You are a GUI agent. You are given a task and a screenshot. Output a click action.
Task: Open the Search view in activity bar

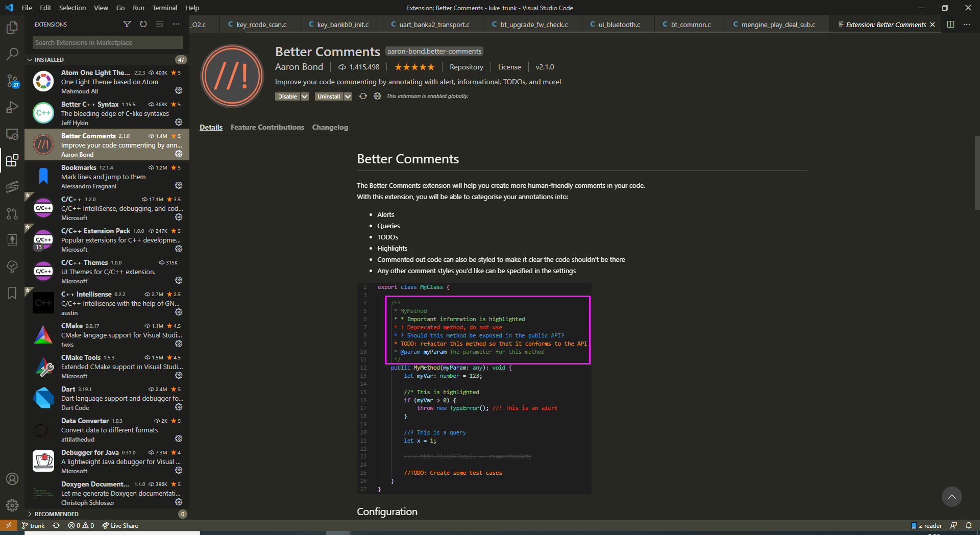click(12, 54)
